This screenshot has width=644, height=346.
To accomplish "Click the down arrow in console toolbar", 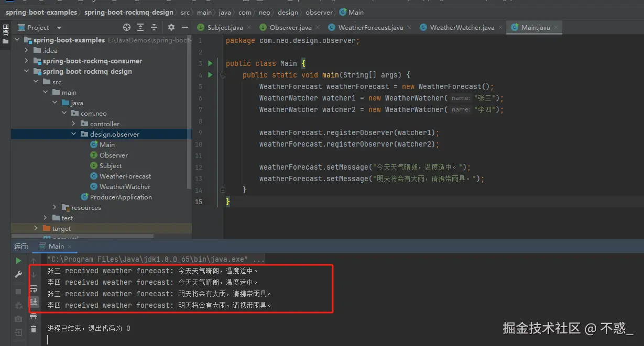I will 34,274.
